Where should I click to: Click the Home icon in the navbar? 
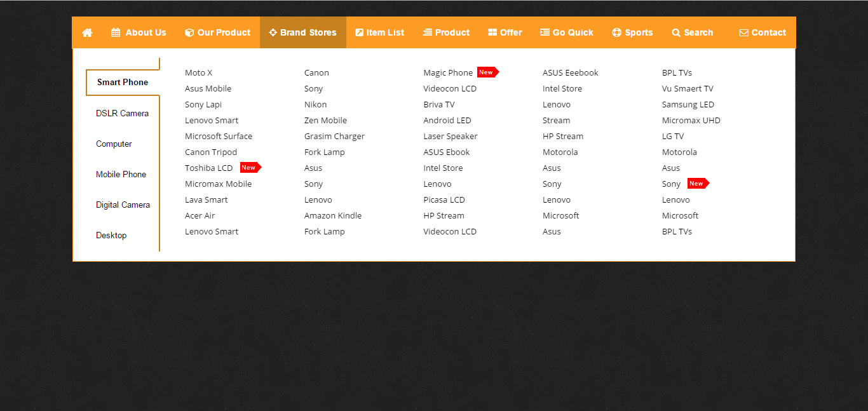point(87,32)
